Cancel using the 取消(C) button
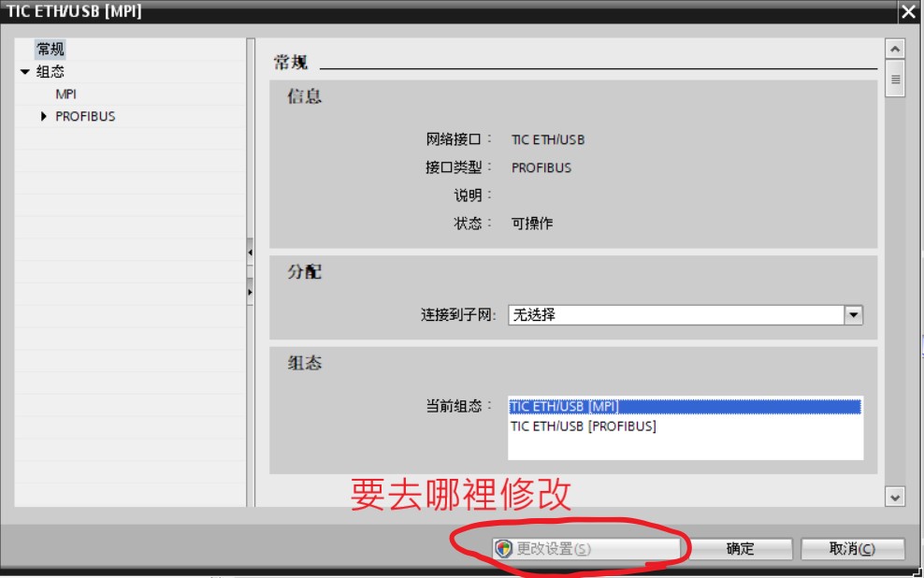 tap(852, 549)
